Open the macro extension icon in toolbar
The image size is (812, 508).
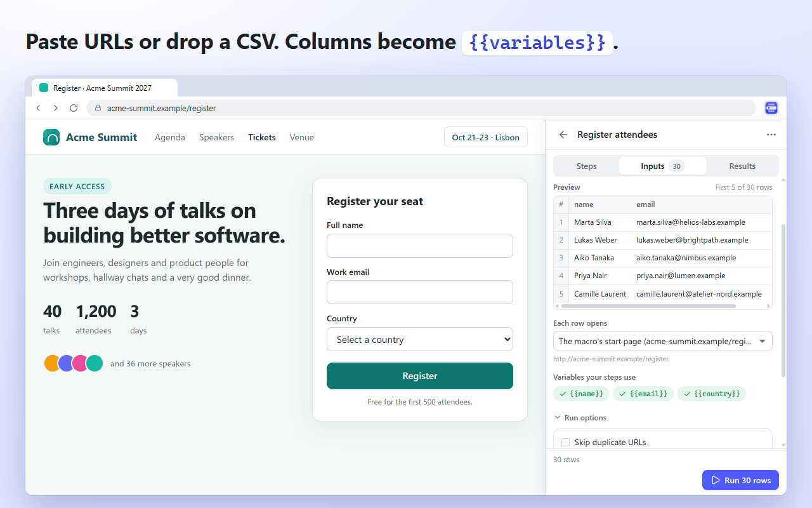[x=771, y=108]
